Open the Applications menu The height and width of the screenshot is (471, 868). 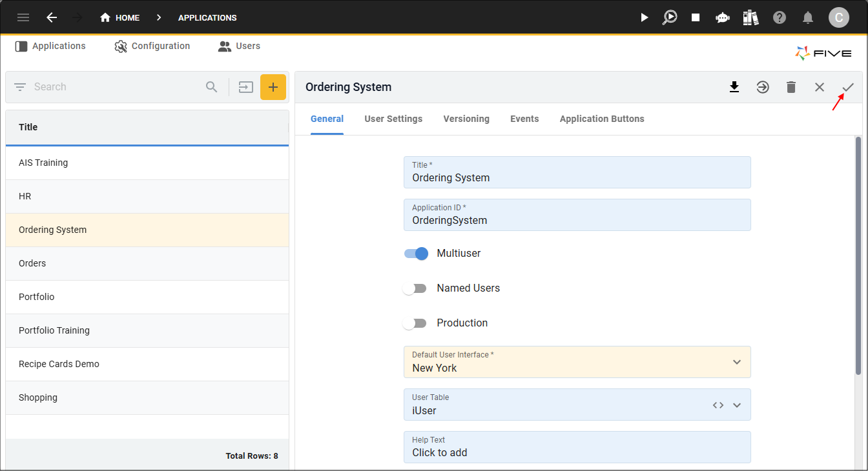coord(50,46)
